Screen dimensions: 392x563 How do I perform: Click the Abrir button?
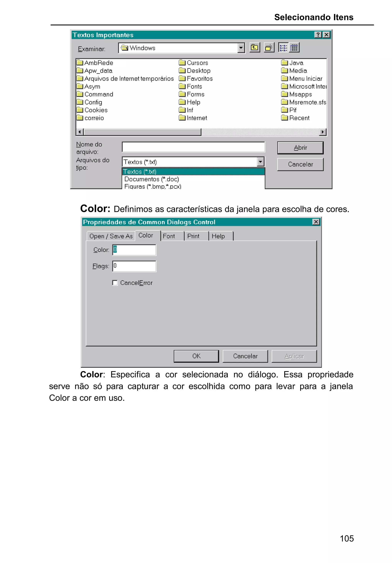point(300,148)
